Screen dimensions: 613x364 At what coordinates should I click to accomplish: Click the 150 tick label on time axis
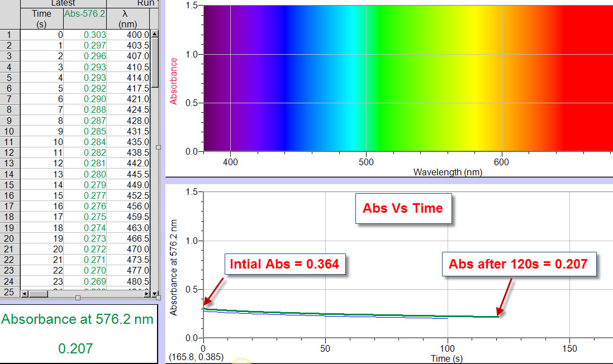pos(569,348)
